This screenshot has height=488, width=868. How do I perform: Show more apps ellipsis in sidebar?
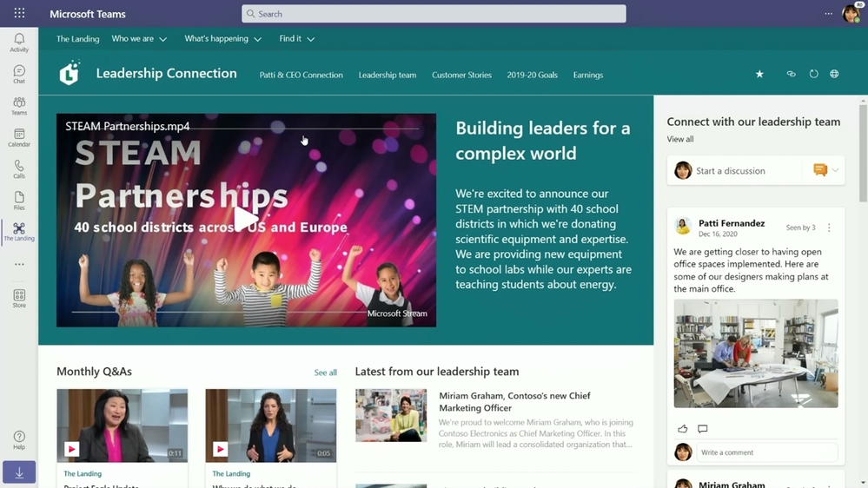tap(19, 265)
